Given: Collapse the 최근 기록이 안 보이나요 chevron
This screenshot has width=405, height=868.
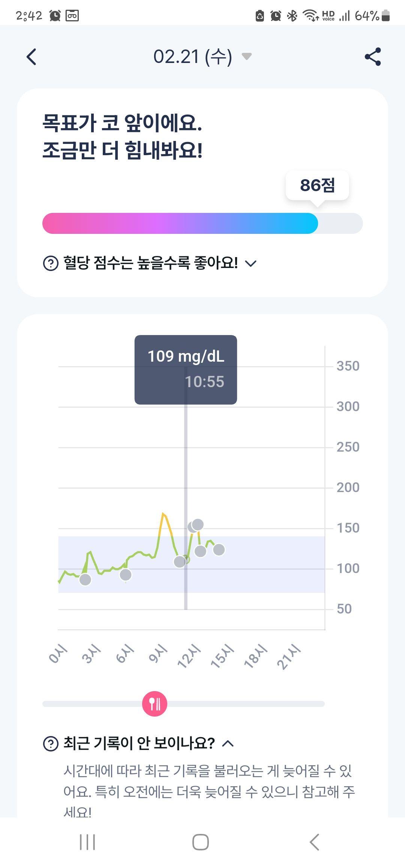Looking at the screenshot, I should pos(228,744).
